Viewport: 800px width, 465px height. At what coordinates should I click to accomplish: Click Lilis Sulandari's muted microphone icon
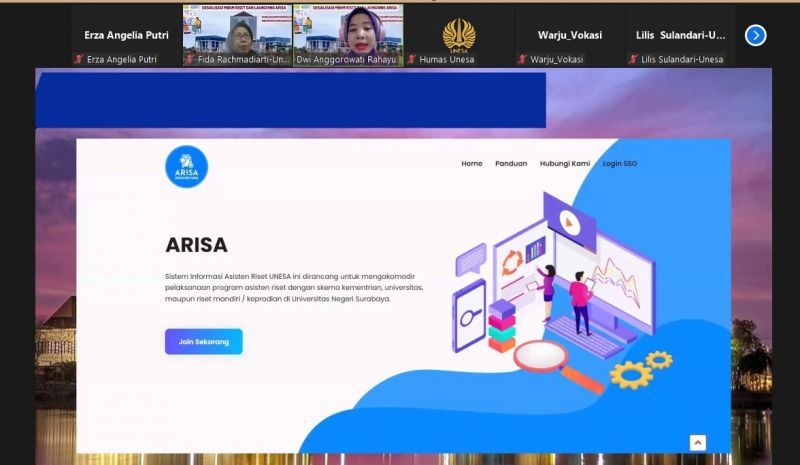(633, 59)
